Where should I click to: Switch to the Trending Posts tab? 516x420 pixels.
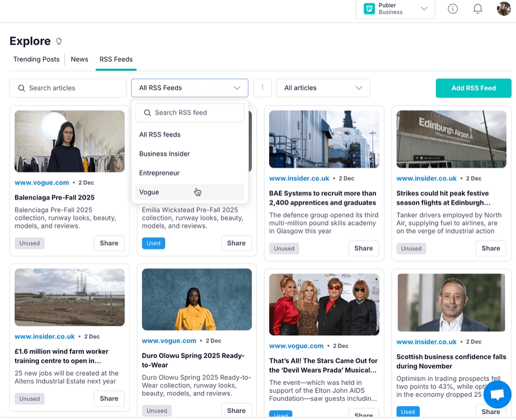tap(36, 59)
